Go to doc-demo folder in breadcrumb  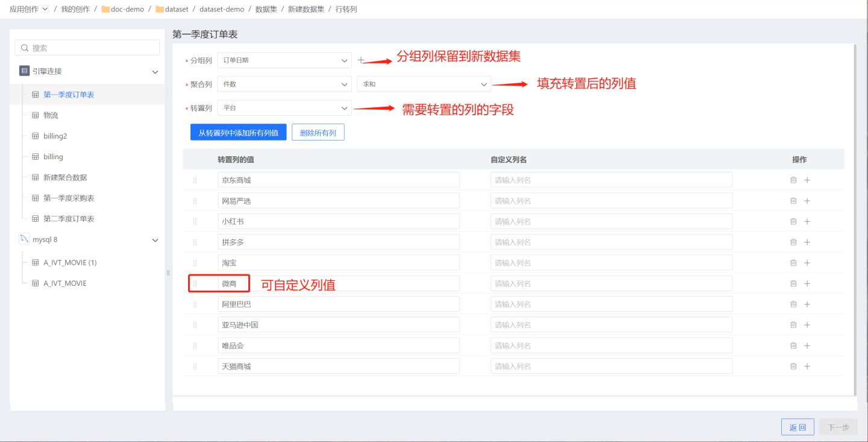127,9
